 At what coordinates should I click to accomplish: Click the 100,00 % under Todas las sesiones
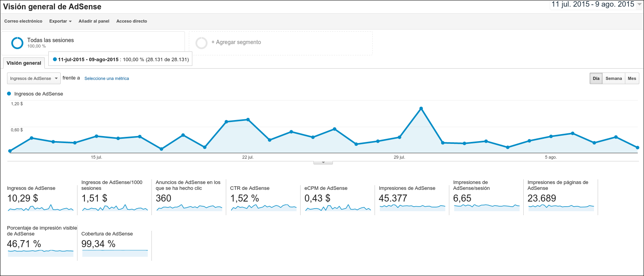pyautogui.click(x=37, y=46)
